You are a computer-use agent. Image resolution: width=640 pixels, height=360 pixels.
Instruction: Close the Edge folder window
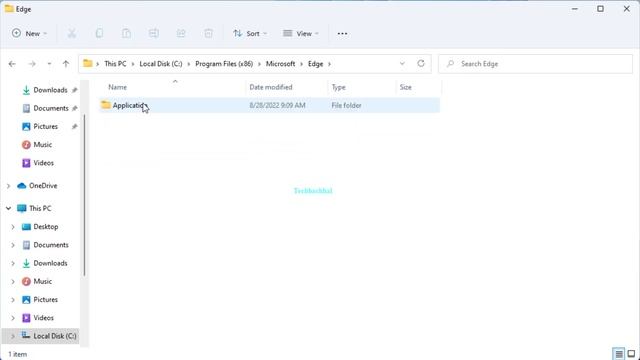pos(627,9)
